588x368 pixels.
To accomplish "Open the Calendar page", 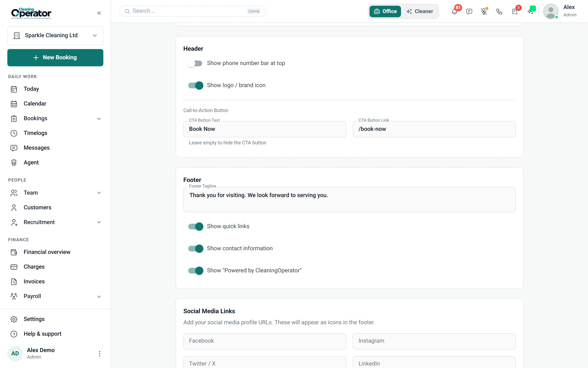I will [x=55, y=104].
